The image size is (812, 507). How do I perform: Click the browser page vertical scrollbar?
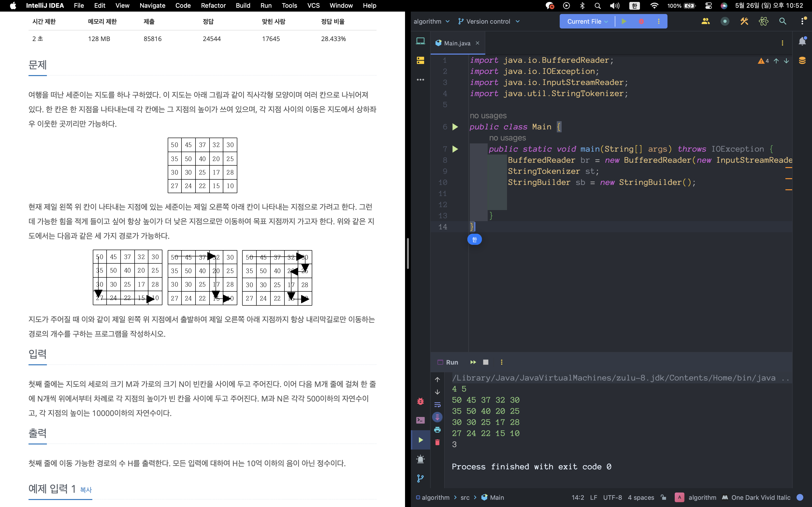coord(408,253)
